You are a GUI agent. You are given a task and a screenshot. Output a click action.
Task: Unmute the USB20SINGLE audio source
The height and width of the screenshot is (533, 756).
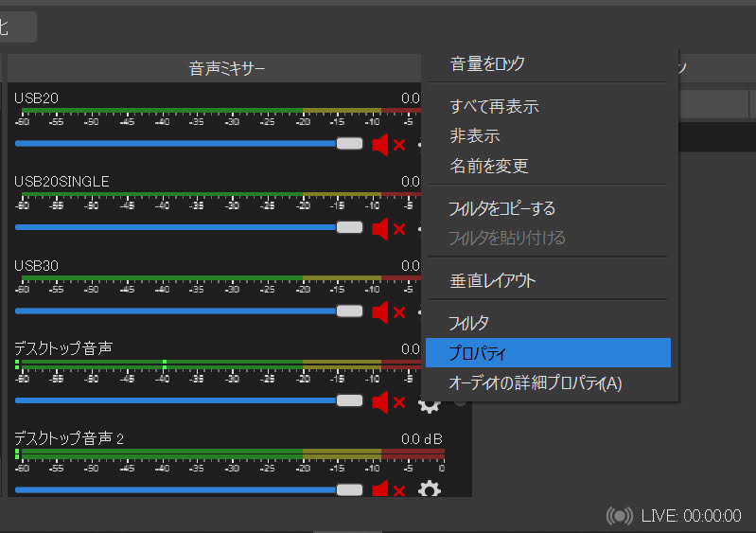tap(389, 228)
